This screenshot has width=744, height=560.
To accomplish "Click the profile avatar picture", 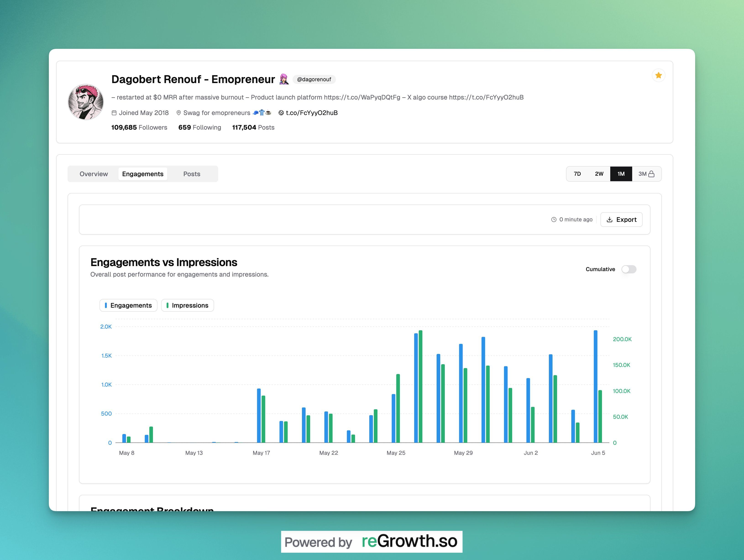I will point(86,102).
